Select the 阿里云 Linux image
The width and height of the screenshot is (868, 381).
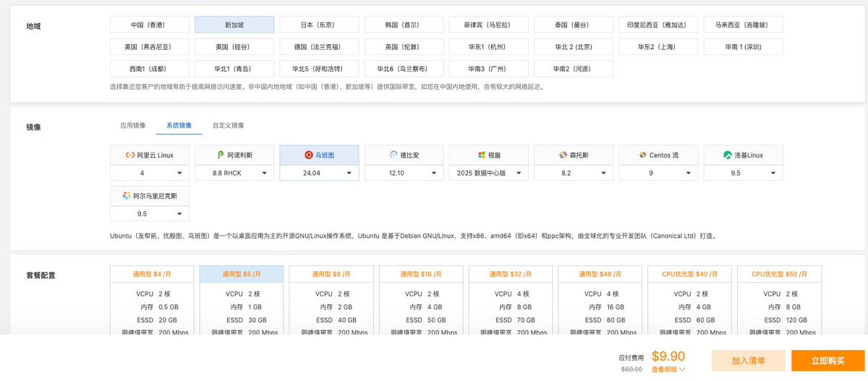pos(150,155)
